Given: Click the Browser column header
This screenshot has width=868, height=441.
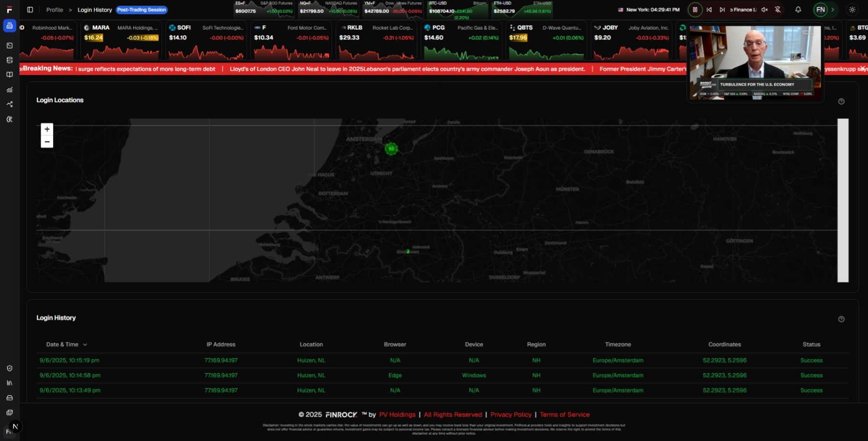Looking at the screenshot, I should click(x=395, y=345).
